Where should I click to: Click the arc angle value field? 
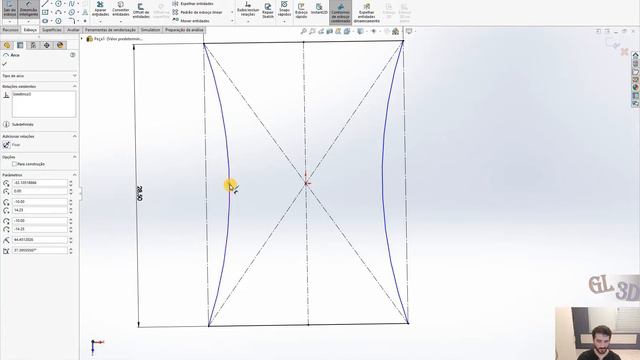pyautogui.click(x=40, y=250)
